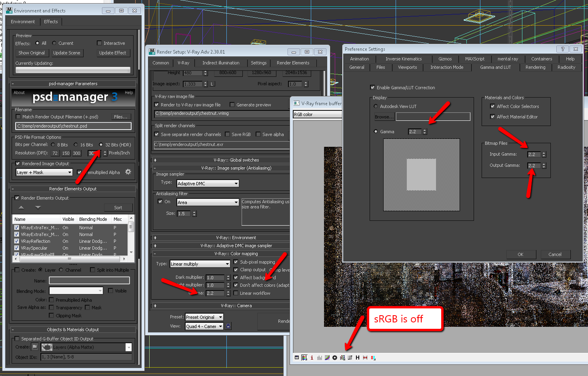Enable the Generate preview checkbox
The image size is (588, 376).
click(x=232, y=104)
